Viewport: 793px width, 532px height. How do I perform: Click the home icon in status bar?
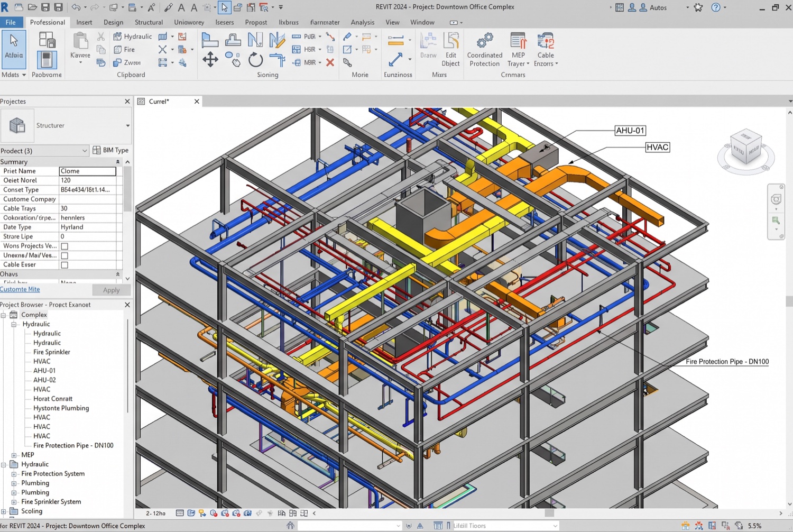click(290, 526)
